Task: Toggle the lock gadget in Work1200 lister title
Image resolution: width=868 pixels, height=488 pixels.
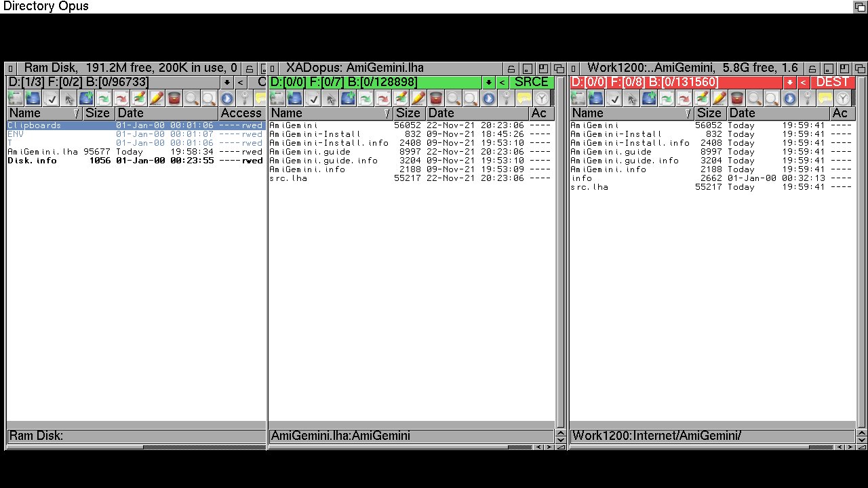Action: (x=812, y=68)
